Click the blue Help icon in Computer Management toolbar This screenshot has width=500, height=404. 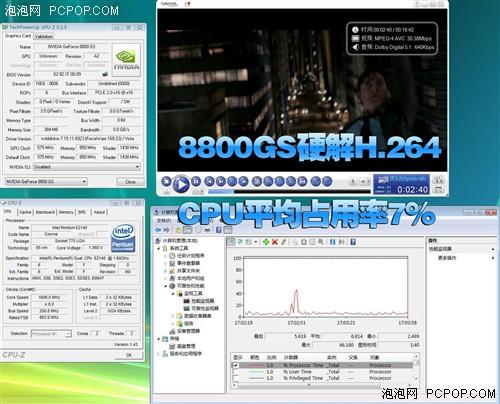[219, 230]
